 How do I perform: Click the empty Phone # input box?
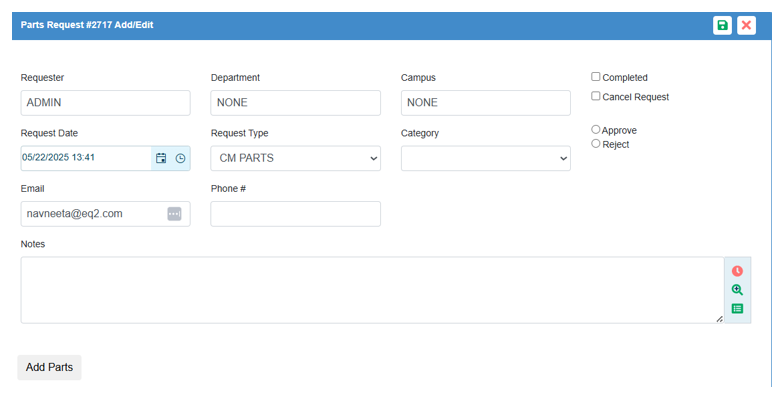tap(295, 214)
